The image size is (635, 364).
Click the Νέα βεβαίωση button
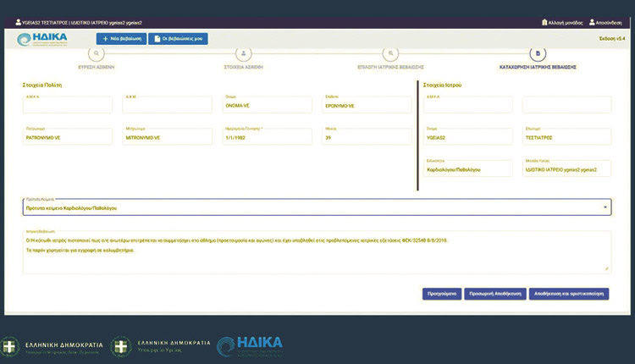121,39
